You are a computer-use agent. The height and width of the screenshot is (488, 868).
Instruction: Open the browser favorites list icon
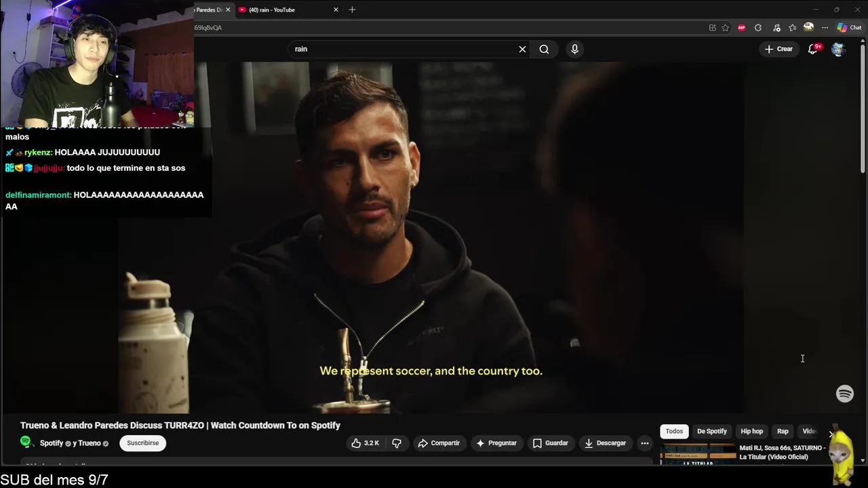pos(792,28)
